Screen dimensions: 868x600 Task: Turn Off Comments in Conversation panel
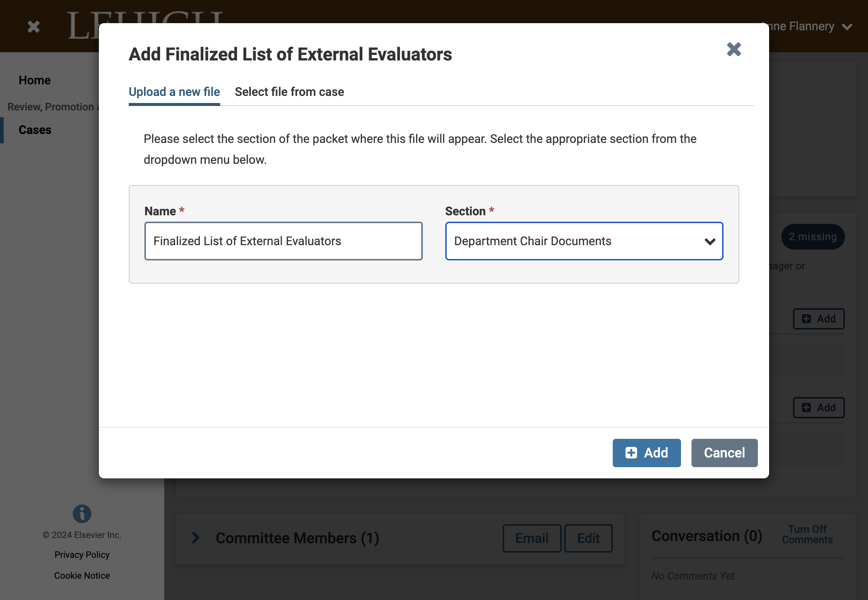point(807,534)
